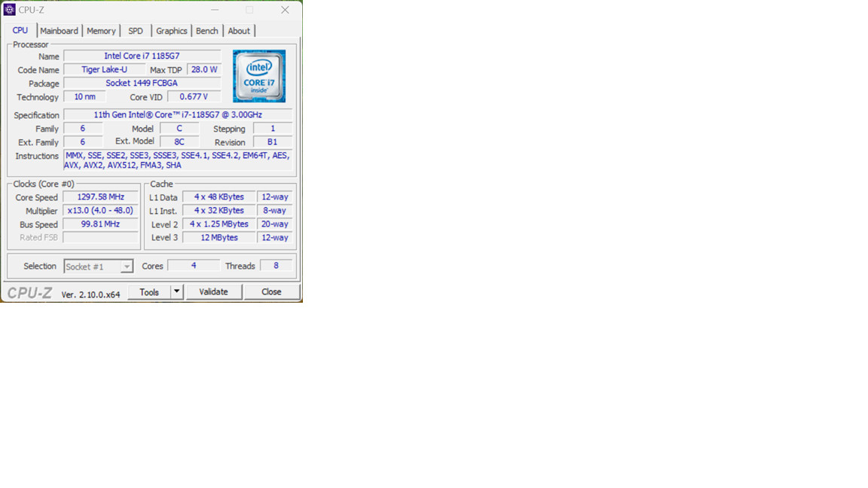Open the Socket #1 selection dropdown
The height and width of the screenshot is (488, 868).
tap(99, 267)
